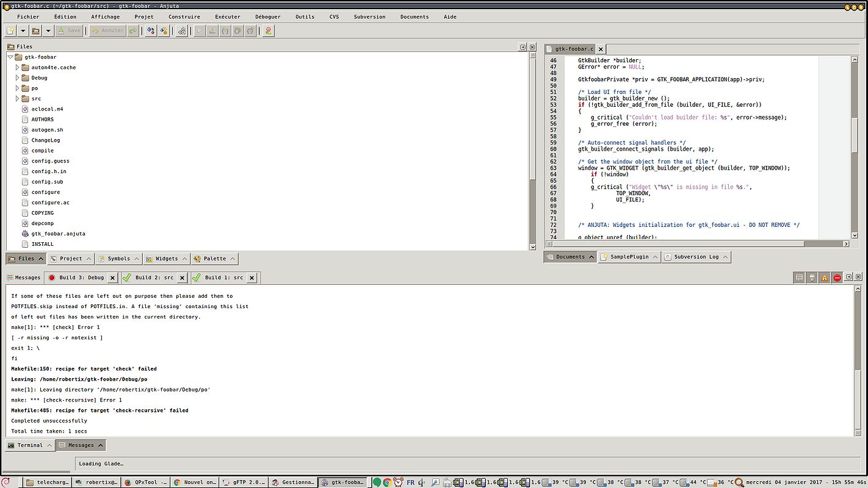The height and width of the screenshot is (488, 868).
Task: Click the debugger step-into icon
Action: (225, 30)
